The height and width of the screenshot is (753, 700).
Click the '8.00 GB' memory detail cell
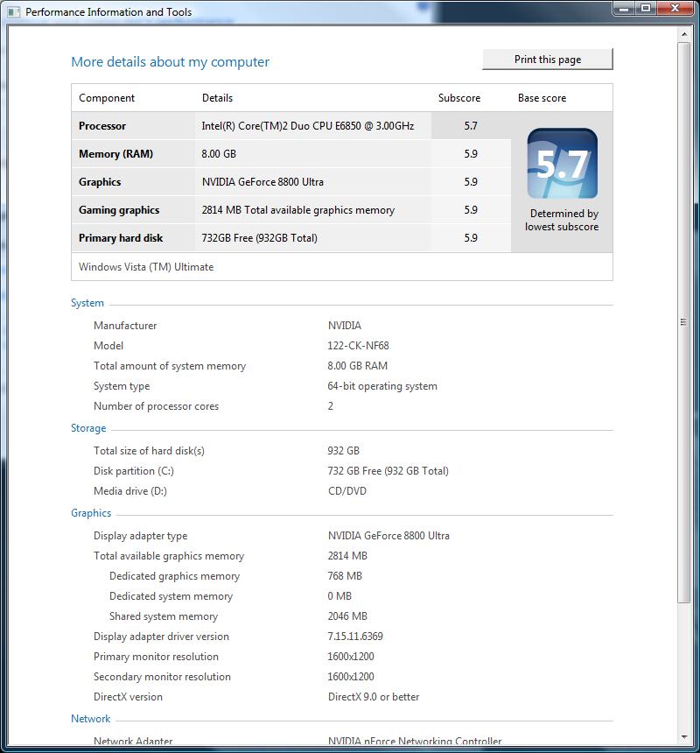(219, 154)
